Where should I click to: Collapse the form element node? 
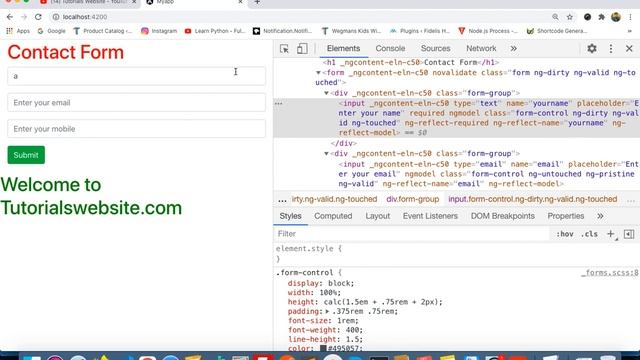pos(318,73)
